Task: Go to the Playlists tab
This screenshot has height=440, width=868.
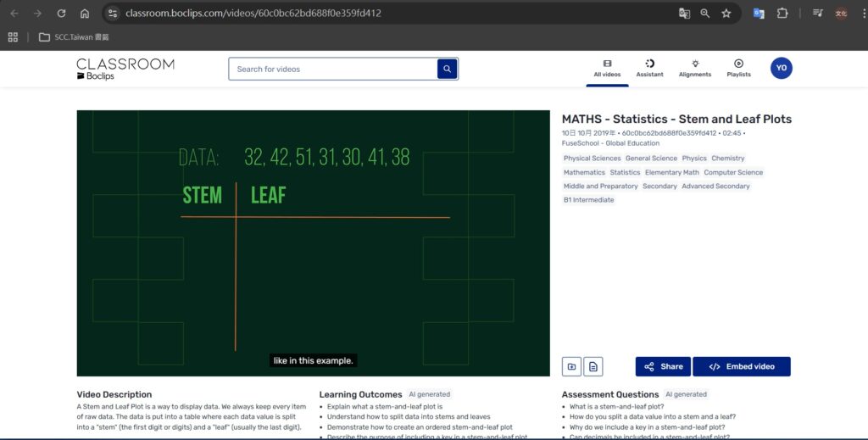Action: click(738, 69)
